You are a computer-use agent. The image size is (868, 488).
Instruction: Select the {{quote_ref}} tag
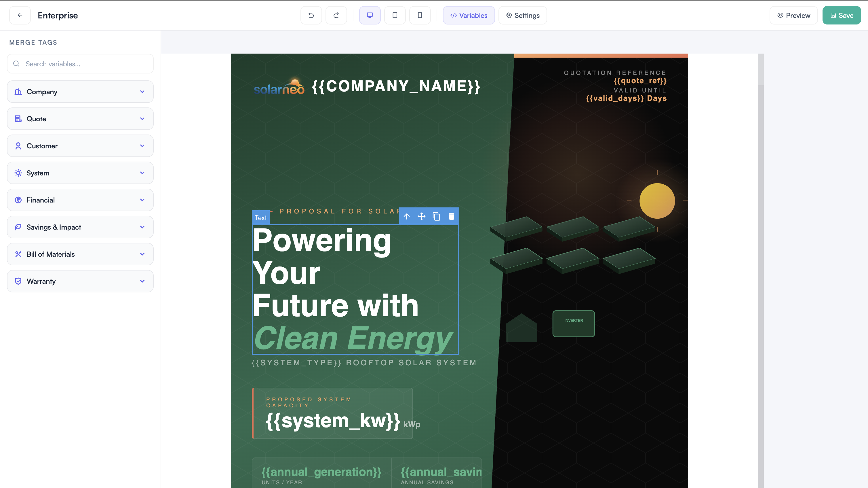tap(640, 81)
